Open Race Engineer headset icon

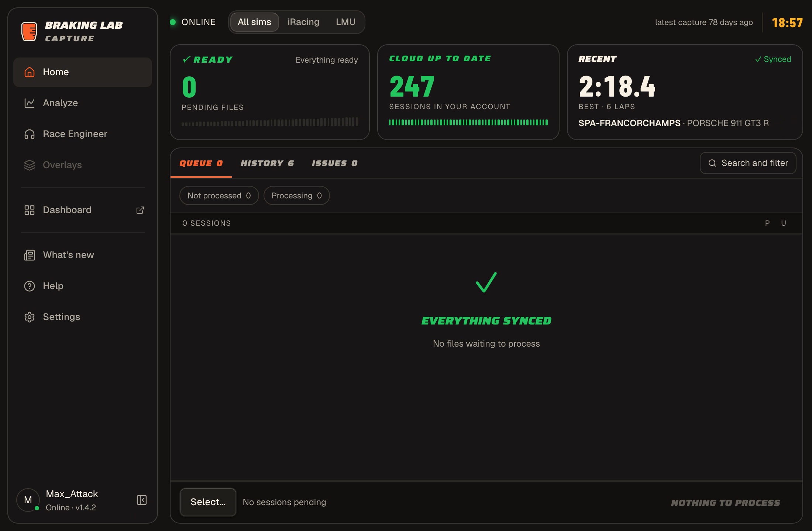pyautogui.click(x=30, y=134)
